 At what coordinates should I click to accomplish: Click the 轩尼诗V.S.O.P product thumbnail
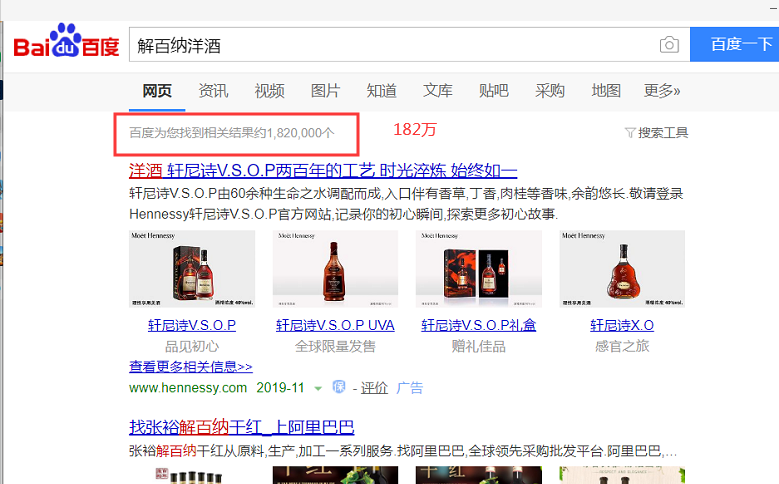[192, 268]
